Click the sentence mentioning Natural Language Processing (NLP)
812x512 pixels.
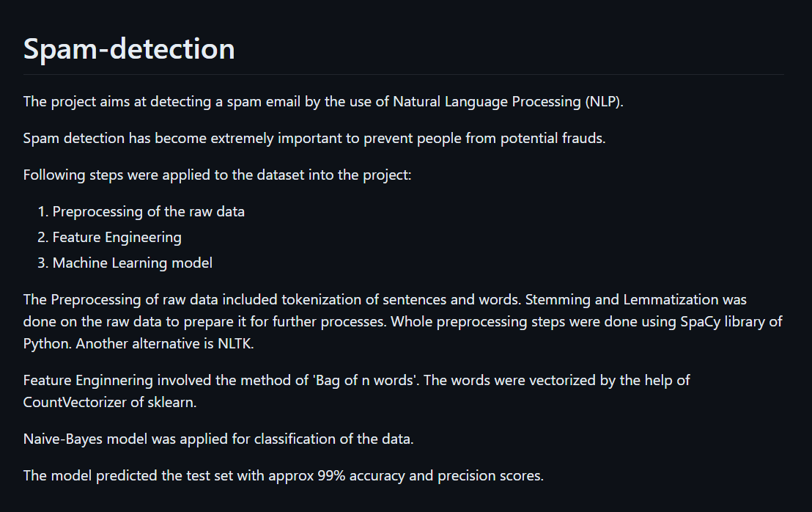pyautogui.click(x=323, y=101)
